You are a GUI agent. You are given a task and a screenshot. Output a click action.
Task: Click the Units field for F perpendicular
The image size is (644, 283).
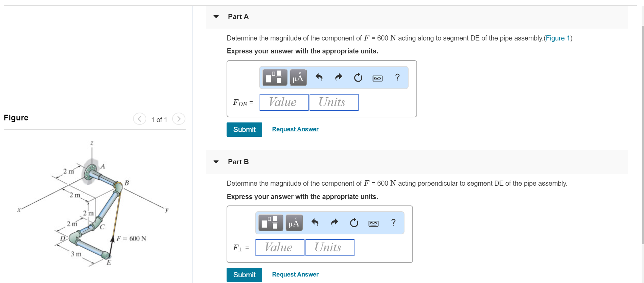(329, 247)
